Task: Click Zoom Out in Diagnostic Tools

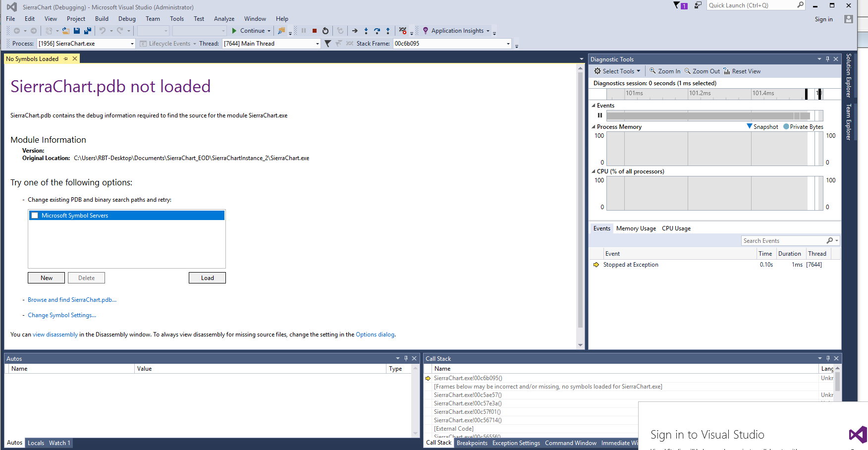Action: tap(702, 71)
